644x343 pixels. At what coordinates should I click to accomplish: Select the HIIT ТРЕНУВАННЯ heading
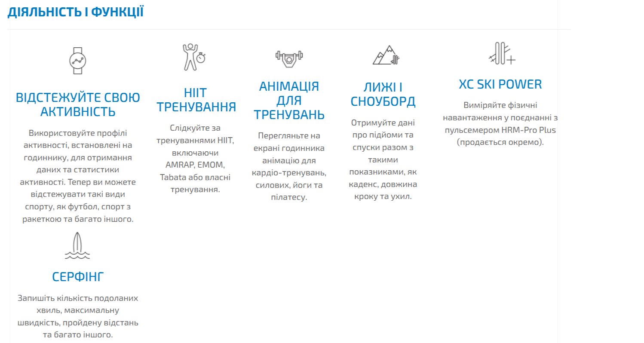coord(196,100)
